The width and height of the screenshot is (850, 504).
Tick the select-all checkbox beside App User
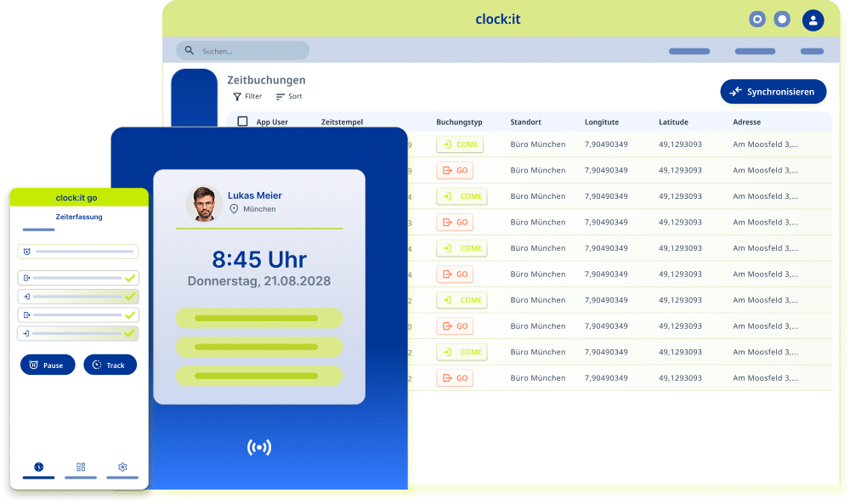(243, 122)
